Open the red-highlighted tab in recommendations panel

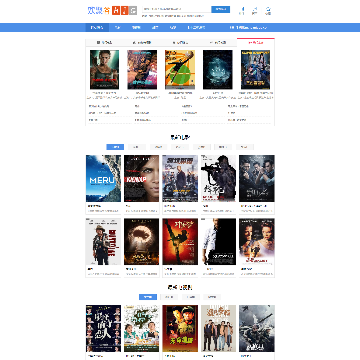click(256, 42)
